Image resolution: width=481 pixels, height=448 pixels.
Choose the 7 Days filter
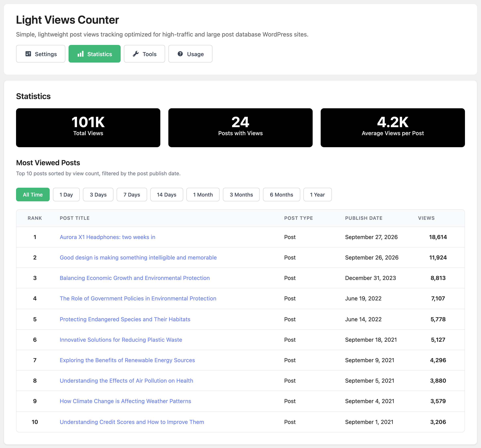tap(132, 195)
